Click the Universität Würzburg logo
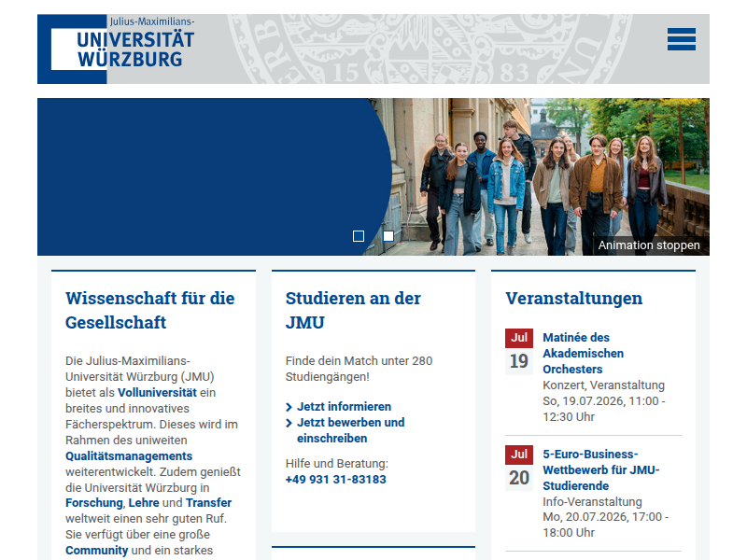This screenshot has height=560, width=747. click(116, 49)
